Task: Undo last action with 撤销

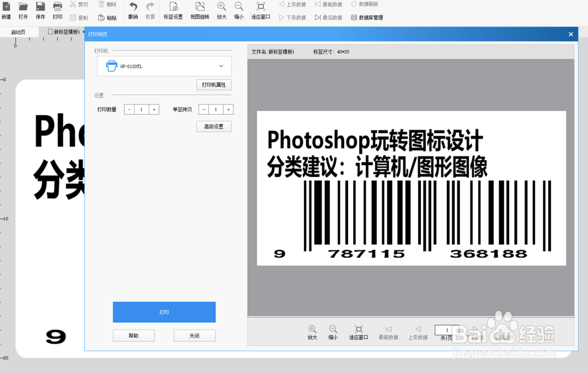Action: [x=133, y=11]
